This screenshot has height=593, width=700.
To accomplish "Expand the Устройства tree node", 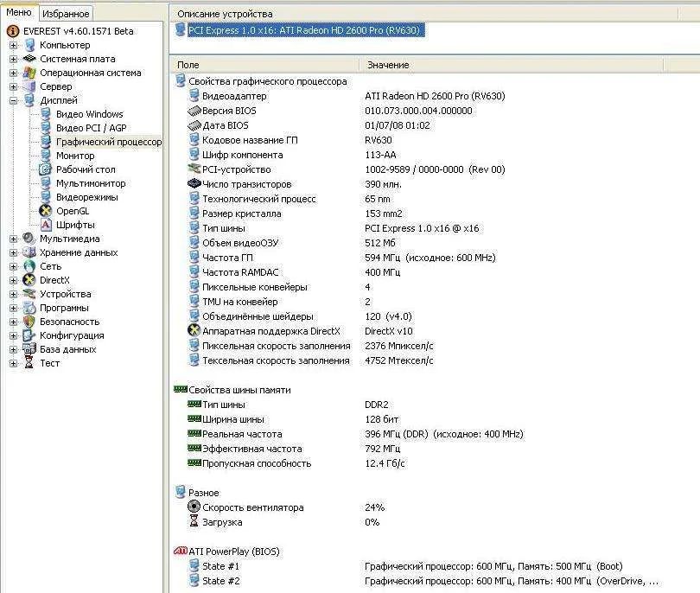I will (x=13, y=294).
